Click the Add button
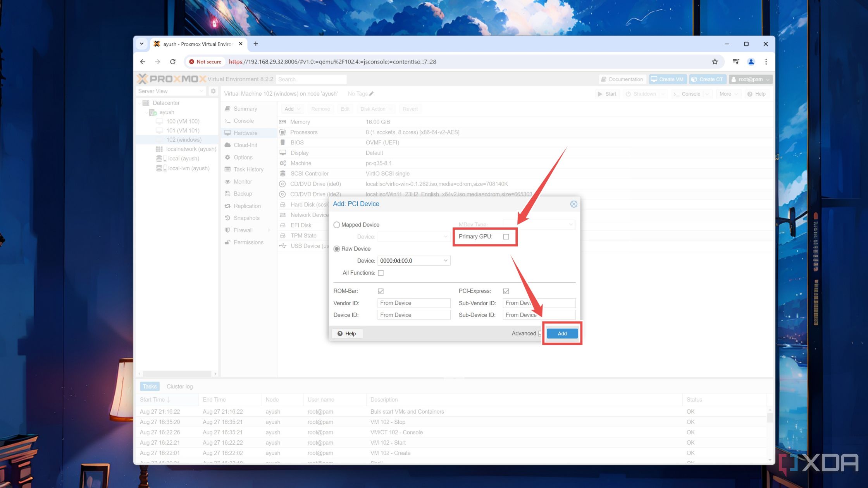The image size is (868, 488). (x=561, y=333)
